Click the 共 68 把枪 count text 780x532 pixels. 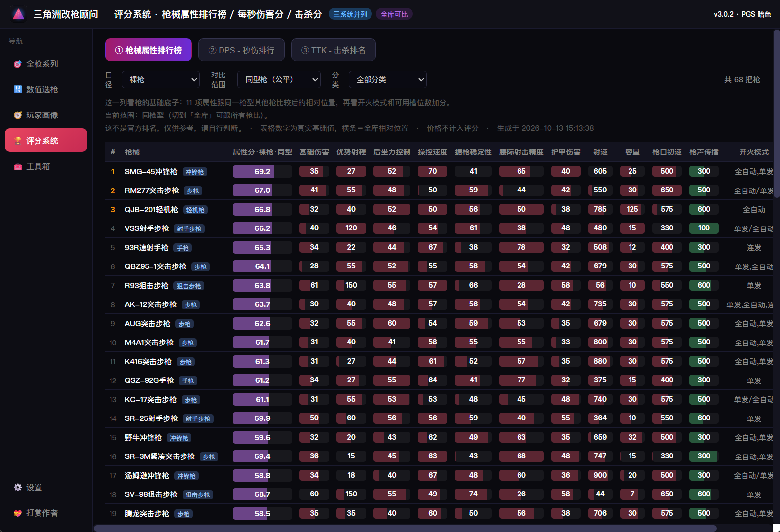[742, 80]
